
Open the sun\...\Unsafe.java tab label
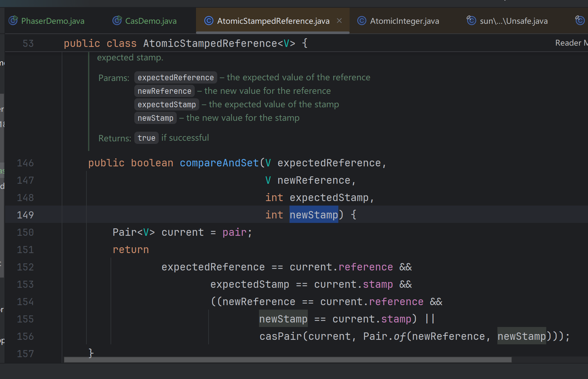pyautogui.click(x=513, y=21)
